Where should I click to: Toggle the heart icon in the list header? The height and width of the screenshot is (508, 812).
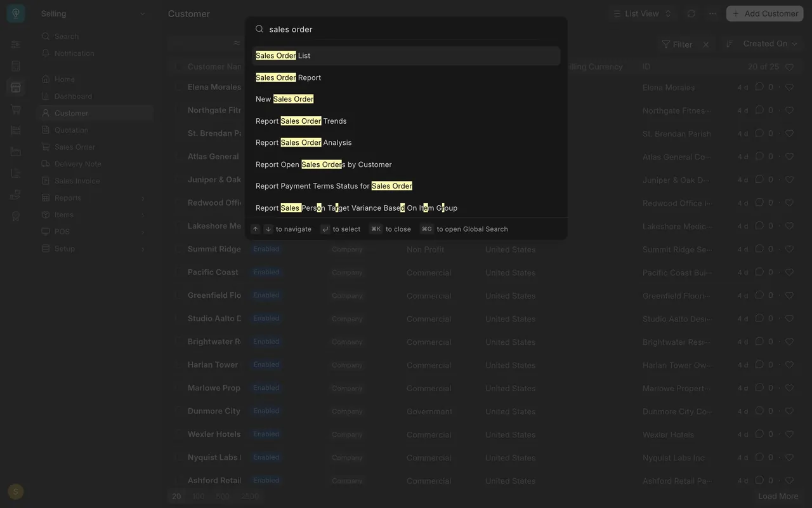(x=789, y=67)
